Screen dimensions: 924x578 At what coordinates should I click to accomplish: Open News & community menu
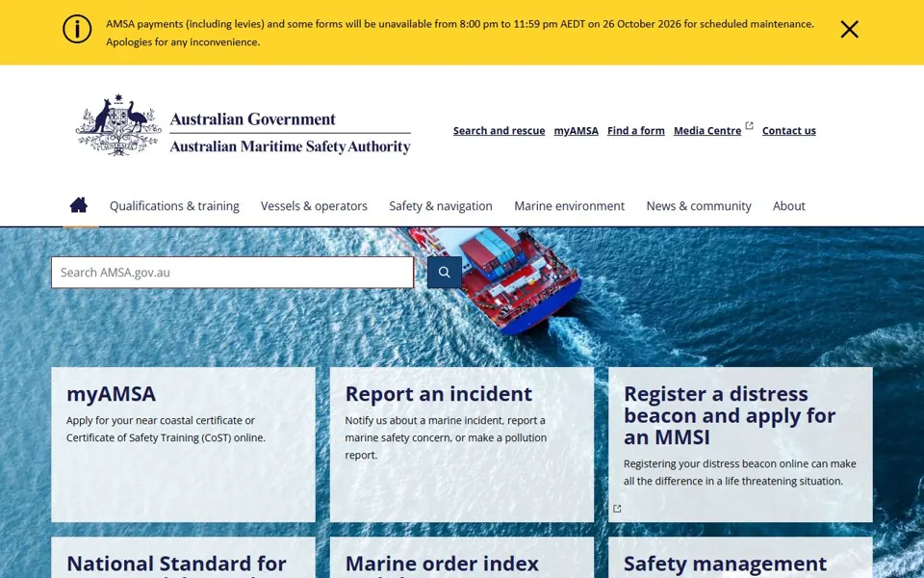click(699, 206)
